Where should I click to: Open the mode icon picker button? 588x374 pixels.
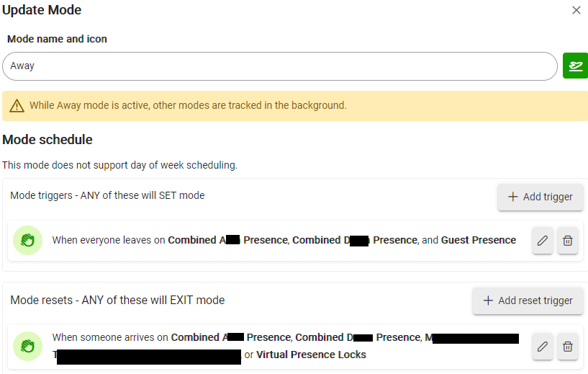[575, 66]
